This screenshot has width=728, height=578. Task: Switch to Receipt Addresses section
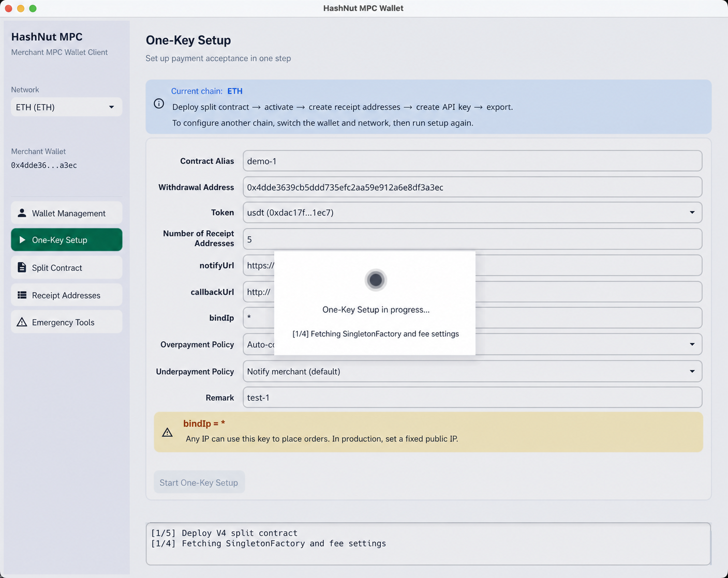67,295
